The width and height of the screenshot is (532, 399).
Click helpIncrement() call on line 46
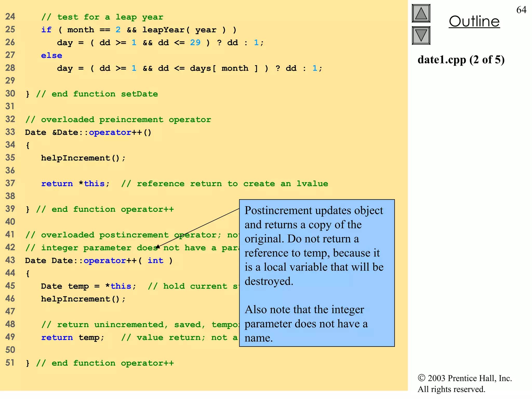(x=83, y=299)
